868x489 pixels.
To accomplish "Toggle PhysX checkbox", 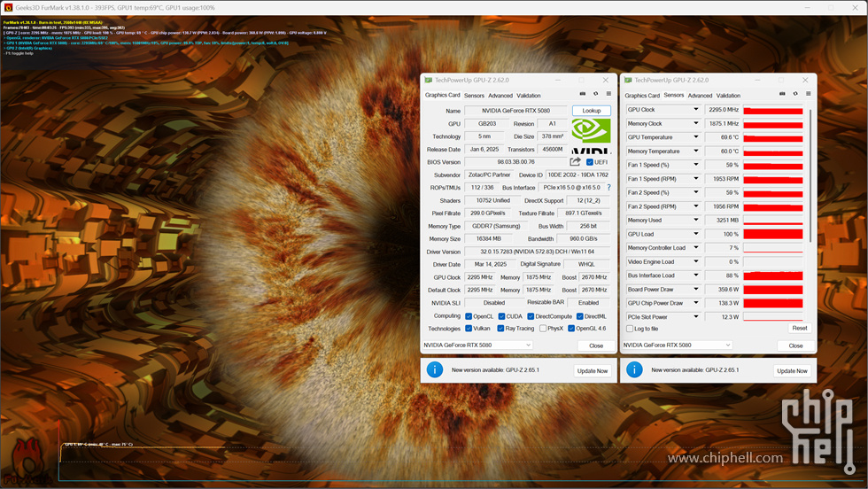I will 542,329.
